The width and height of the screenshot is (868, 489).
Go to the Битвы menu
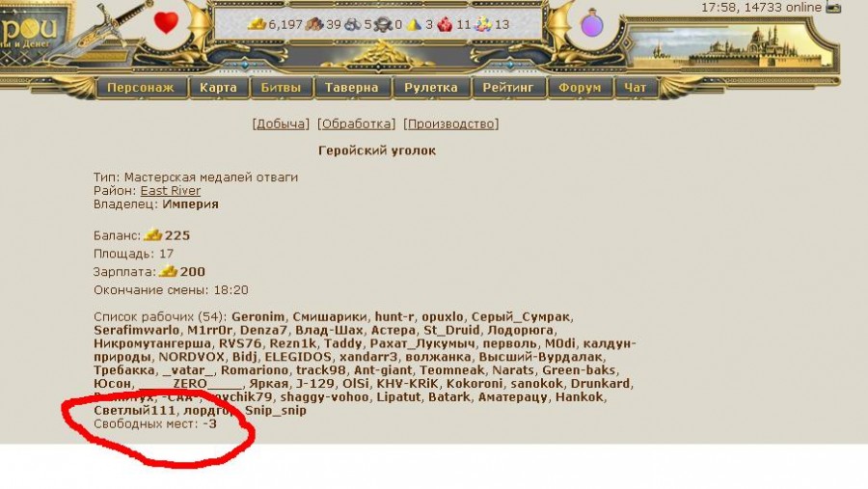click(x=281, y=88)
